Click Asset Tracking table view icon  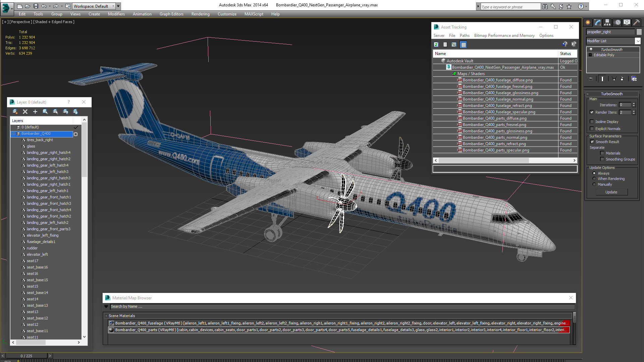click(463, 45)
